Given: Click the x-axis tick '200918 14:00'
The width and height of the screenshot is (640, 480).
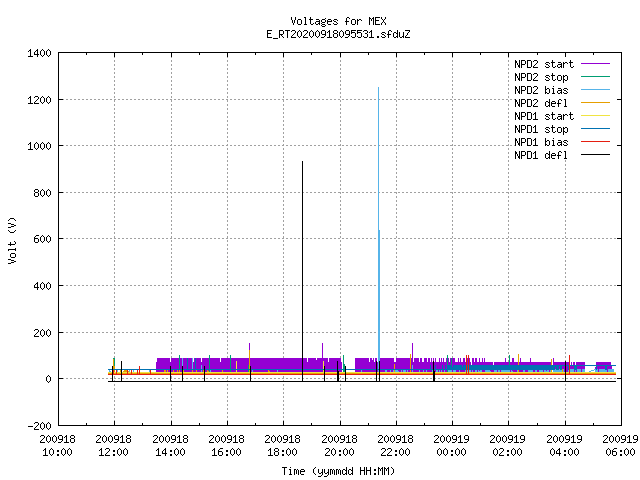Looking at the screenshot, I should (x=170, y=446).
